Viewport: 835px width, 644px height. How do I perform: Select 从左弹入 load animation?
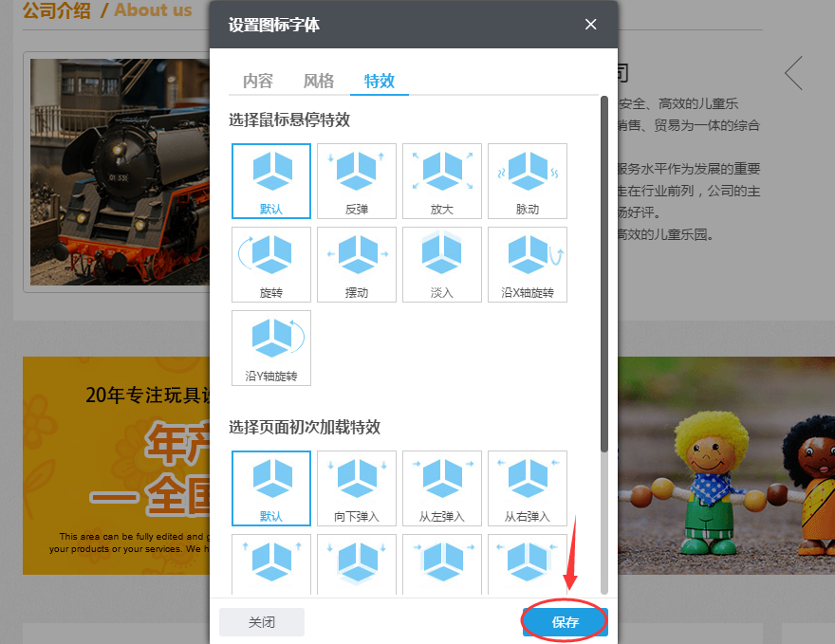pos(442,488)
